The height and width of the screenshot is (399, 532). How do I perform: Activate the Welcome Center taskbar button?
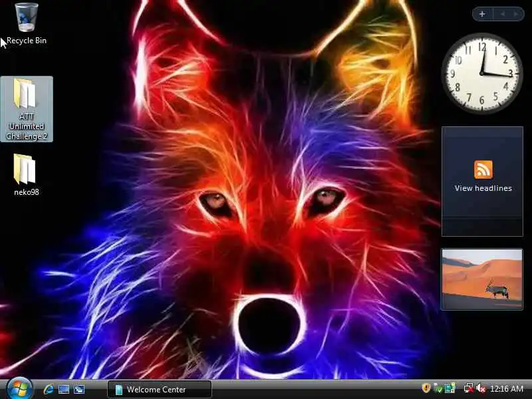160,389
